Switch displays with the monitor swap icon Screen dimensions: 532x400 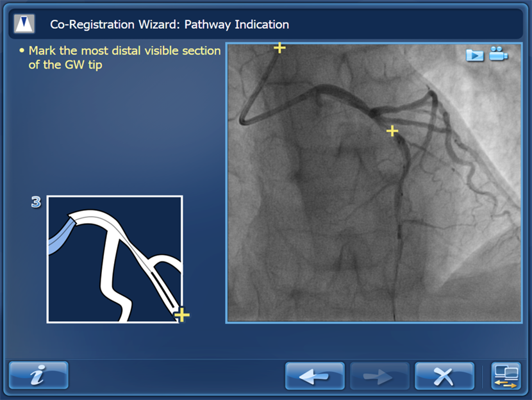(x=506, y=376)
